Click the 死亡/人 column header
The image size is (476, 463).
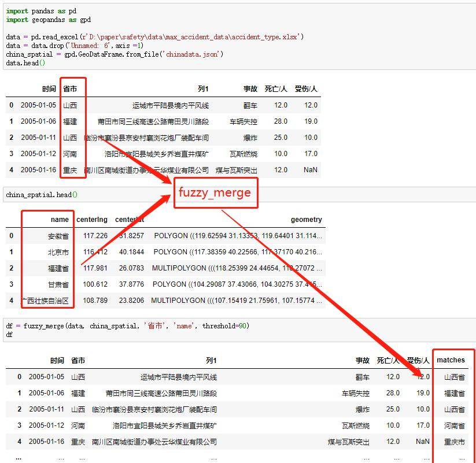pyautogui.click(x=276, y=88)
